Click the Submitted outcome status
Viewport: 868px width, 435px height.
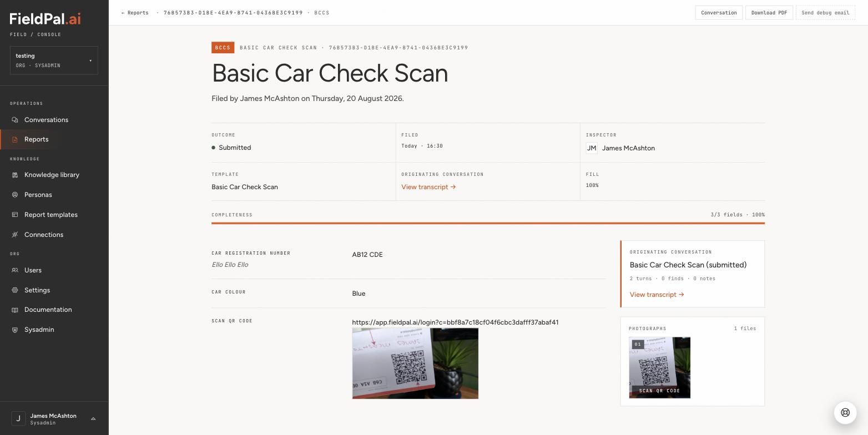231,148
